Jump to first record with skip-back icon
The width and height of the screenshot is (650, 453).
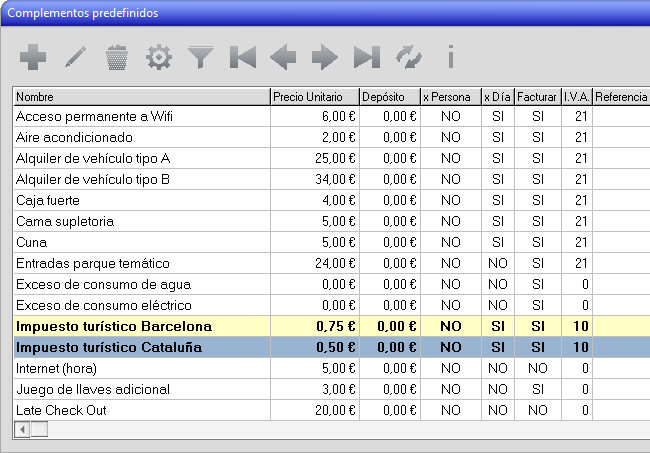pyautogui.click(x=242, y=58)
